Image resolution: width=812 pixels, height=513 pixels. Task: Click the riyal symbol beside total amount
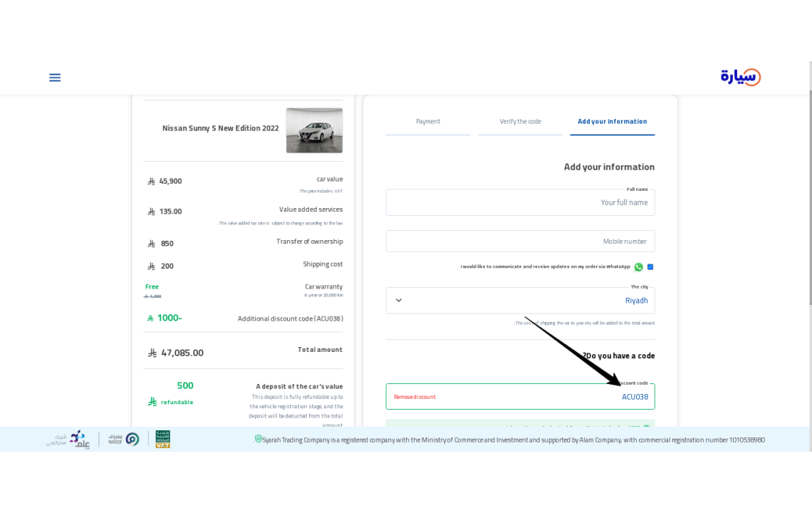click(x=152, y=353)
